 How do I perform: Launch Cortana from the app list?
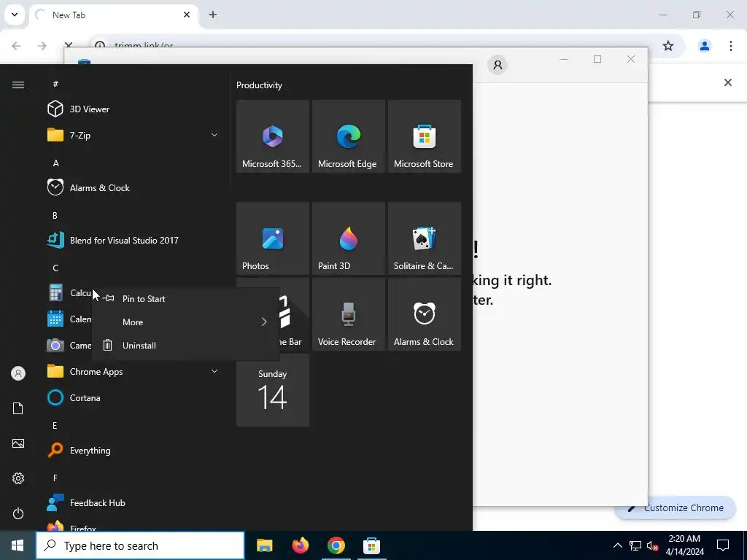pyautogui.click(x=133, y=397)
